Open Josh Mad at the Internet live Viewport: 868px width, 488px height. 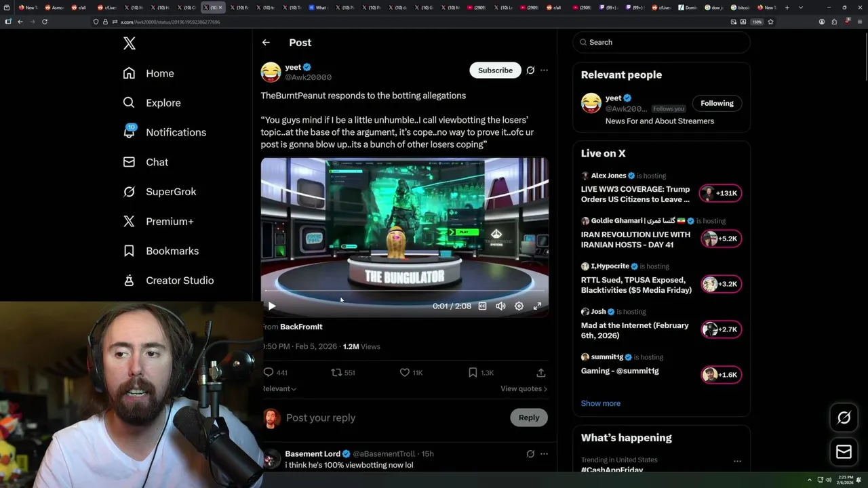[635, 331]
